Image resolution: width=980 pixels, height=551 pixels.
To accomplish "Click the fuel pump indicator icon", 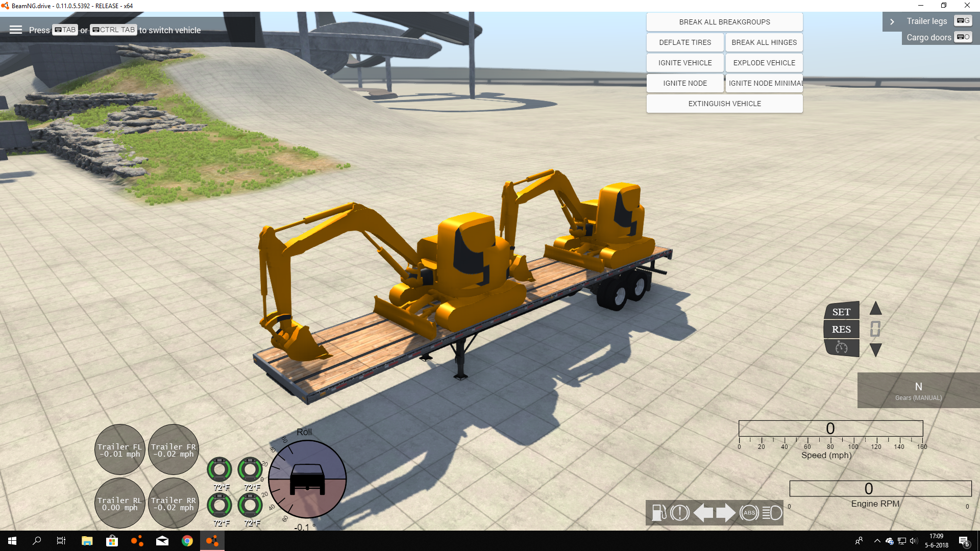I will (x=659, y=512).
